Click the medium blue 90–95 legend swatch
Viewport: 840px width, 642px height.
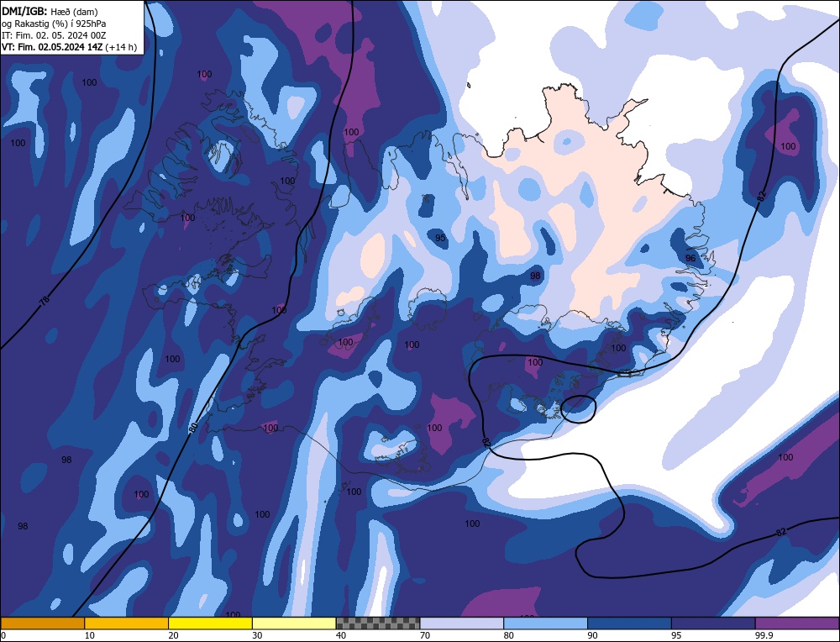pos(629,624)
